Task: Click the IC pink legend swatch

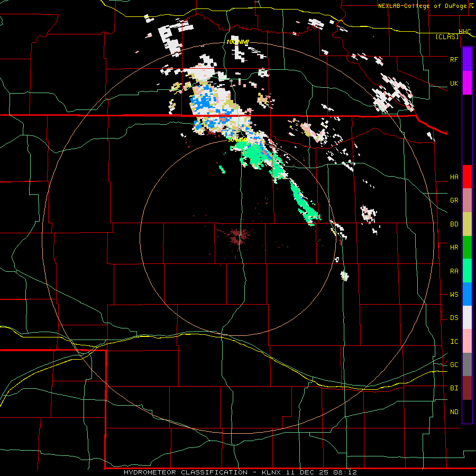Action: coord(467,341)
